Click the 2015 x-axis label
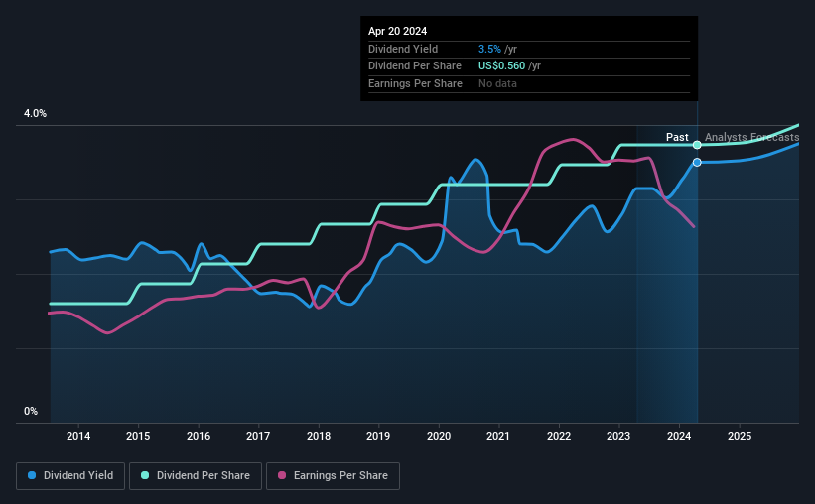 pyautogui.click(x=138, y=436)
